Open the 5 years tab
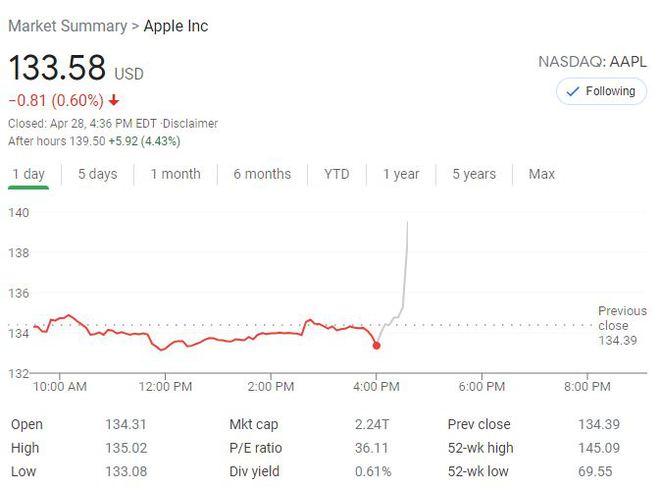 click(x=474, y=174)
